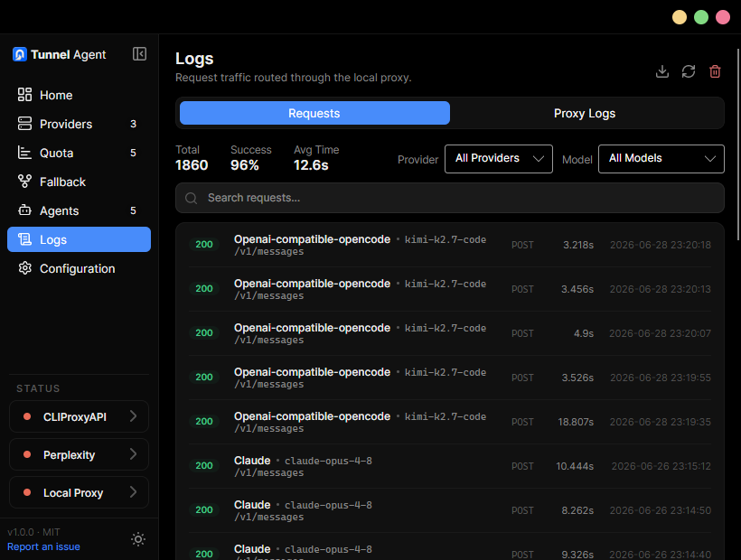Toggle the light/dark theme
The width and height of the screenshot is (741, 560).
(138, 539)
